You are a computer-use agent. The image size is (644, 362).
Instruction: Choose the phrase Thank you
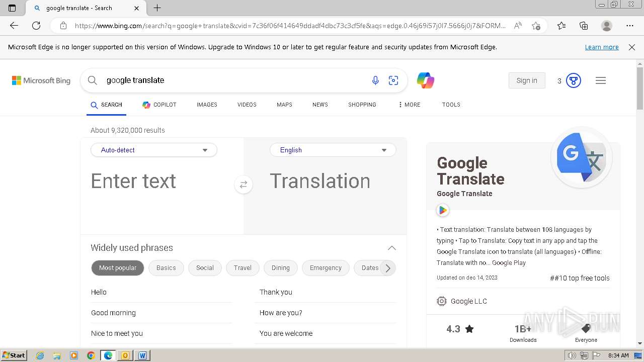point(276,292)
